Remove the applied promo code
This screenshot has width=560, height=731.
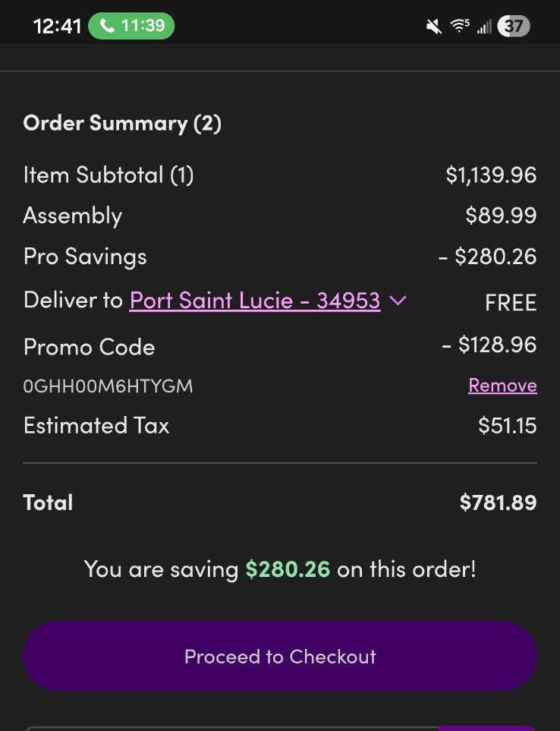pos(502,386)
